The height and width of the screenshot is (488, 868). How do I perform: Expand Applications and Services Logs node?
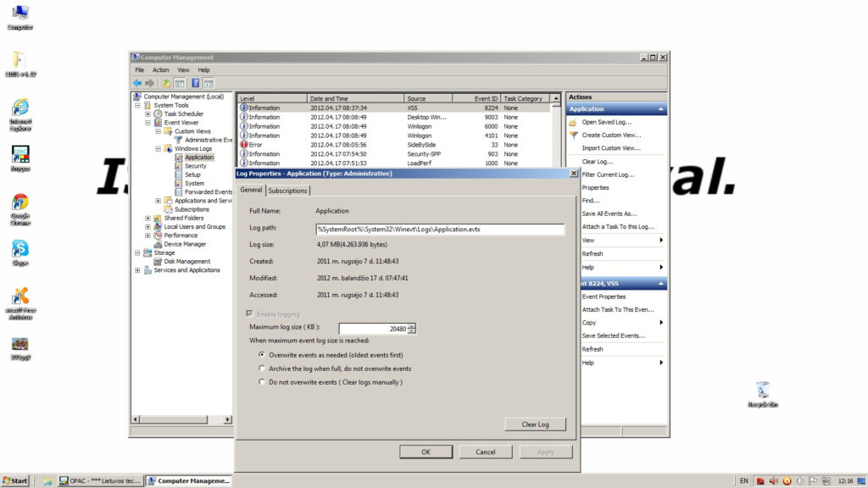tap(159, 201)
